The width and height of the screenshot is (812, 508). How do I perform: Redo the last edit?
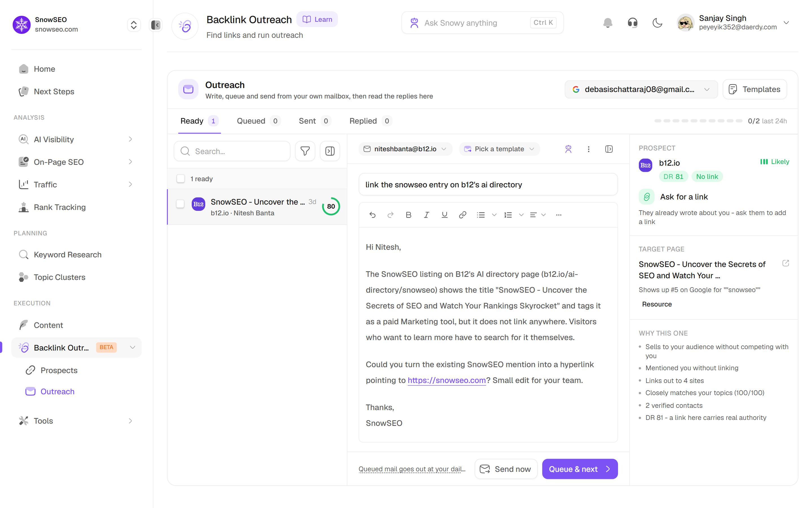390,215
